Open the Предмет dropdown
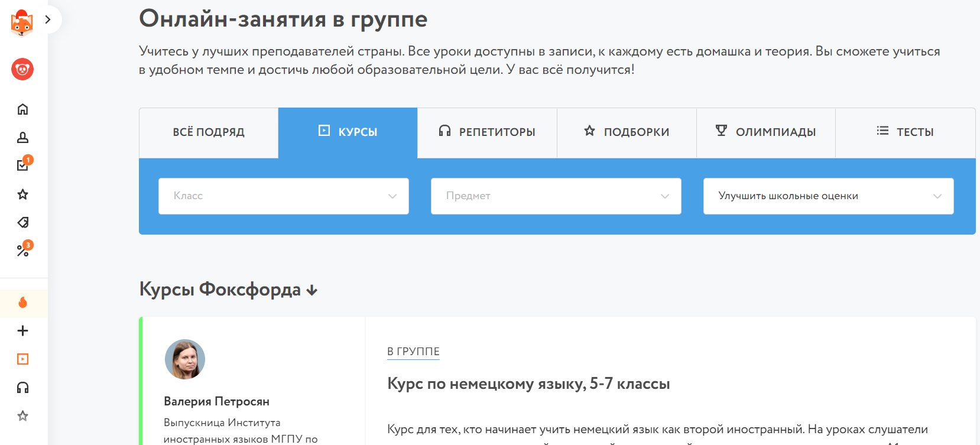The width and height of the screenshot is (980, 445). pos(556,196)
